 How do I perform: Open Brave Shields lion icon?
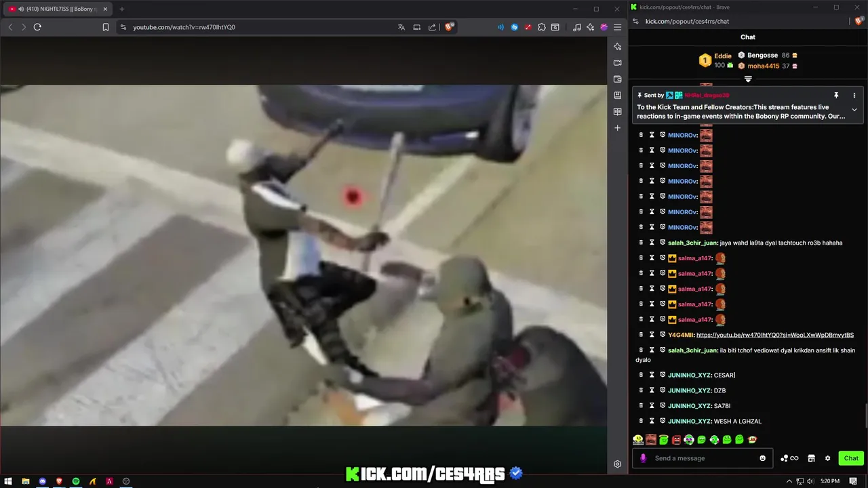point(449,27)
